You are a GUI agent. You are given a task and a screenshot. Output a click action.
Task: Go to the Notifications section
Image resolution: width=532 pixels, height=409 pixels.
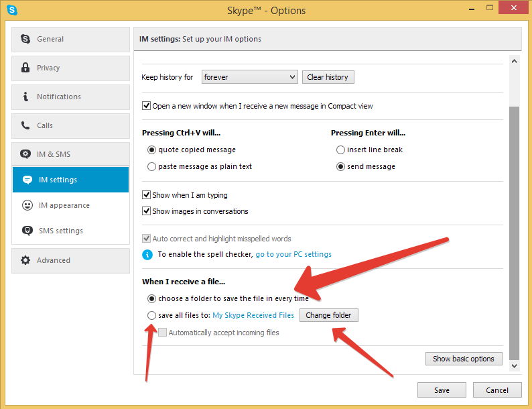coord(70,97)
